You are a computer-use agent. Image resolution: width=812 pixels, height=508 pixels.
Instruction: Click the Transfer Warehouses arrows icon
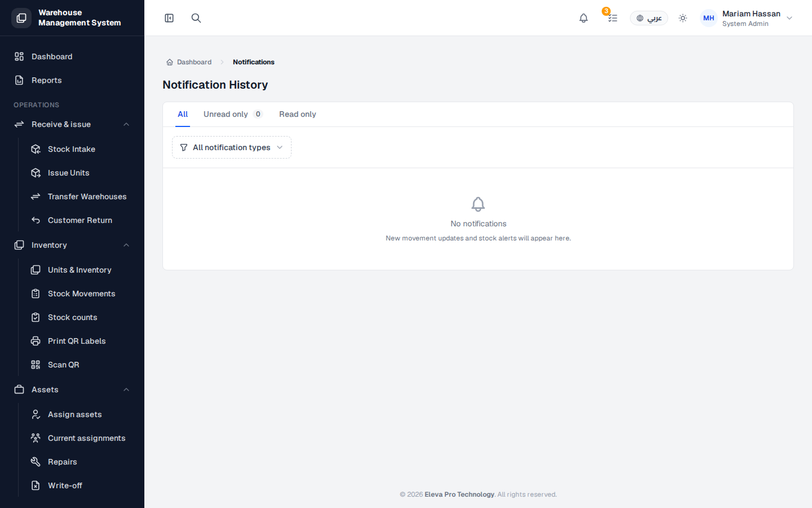36,196
